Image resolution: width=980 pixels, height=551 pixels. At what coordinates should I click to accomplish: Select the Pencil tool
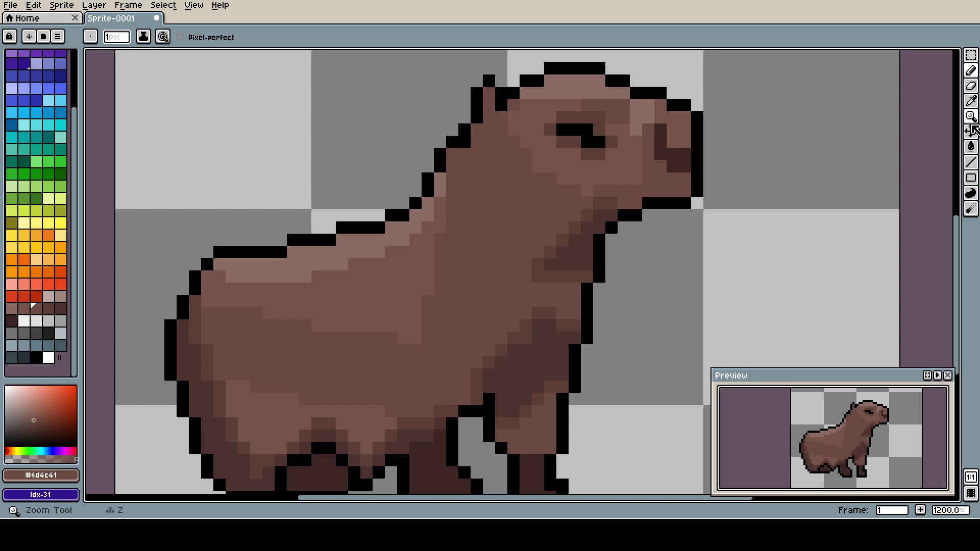click(971, 71)
